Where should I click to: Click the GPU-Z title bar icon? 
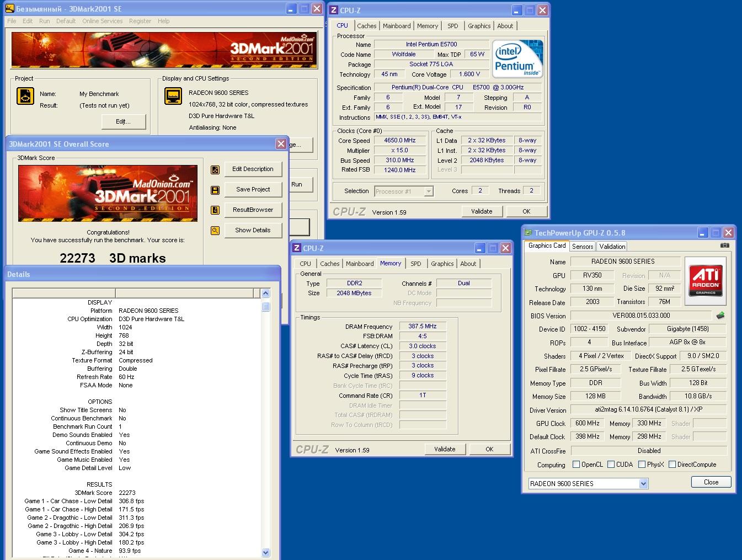tap(528, 233)
